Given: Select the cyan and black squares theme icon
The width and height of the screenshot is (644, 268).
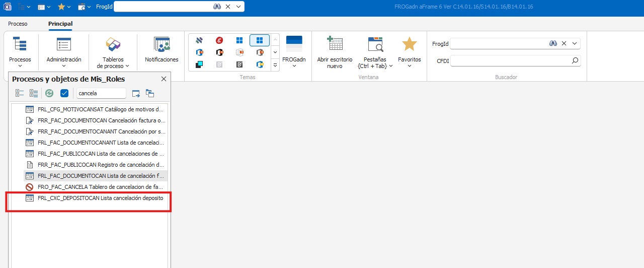Looking at the screenshot, I should [x=199, y=64].
